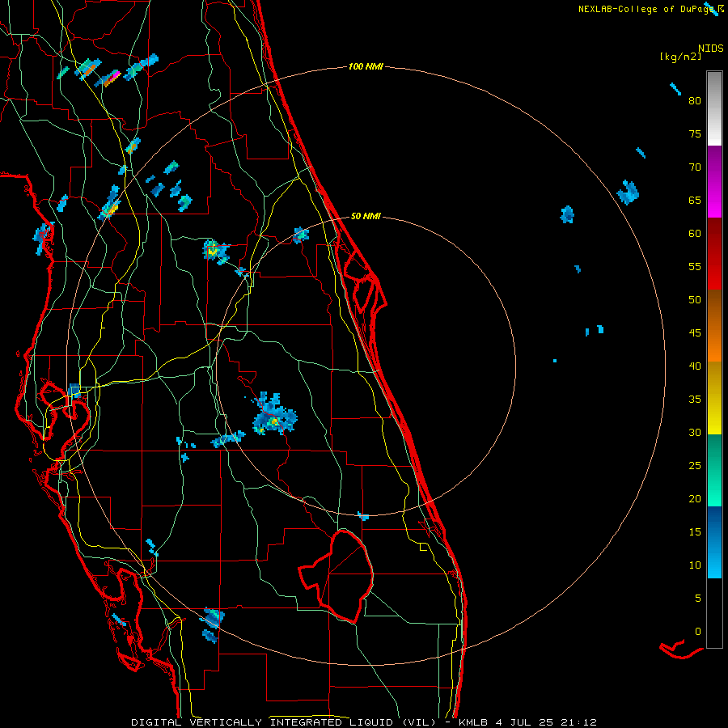This screenshot has height=728, width=728.
Task: Click the magenta-core storm cell in the northwest
Action: point(108,78)
